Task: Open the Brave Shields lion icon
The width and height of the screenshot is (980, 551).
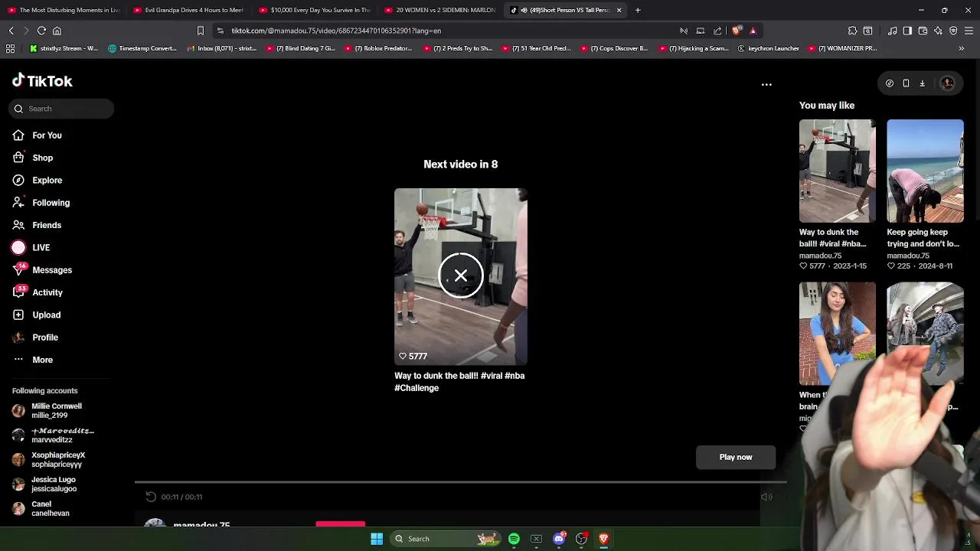Action: [737, 31]
